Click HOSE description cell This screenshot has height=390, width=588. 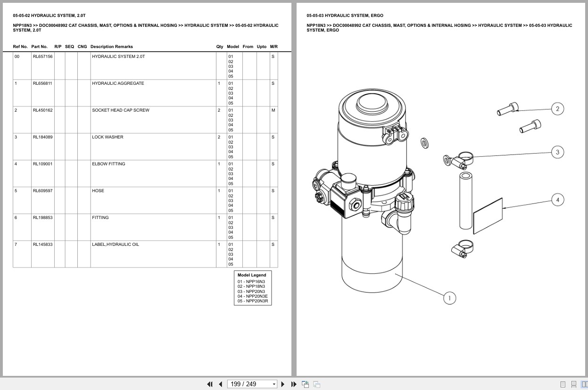point(153,200)
